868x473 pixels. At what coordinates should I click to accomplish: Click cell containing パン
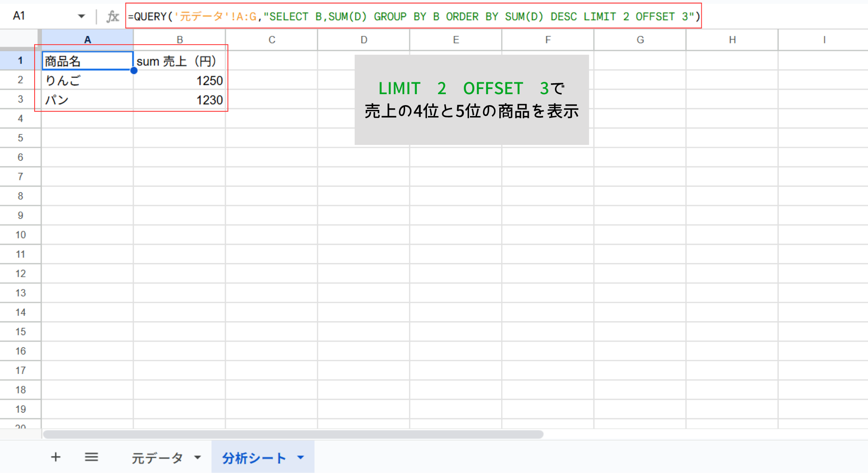tap(88, 99)
